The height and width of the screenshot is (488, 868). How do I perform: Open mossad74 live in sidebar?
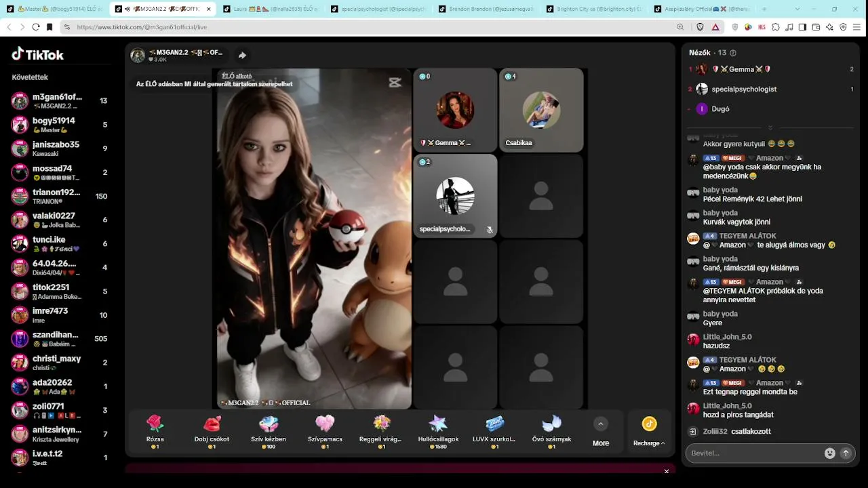click(60, 172)
